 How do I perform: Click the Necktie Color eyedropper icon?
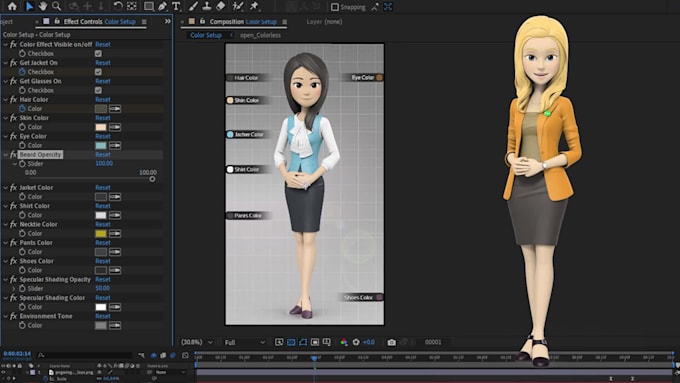click(115, 233)
